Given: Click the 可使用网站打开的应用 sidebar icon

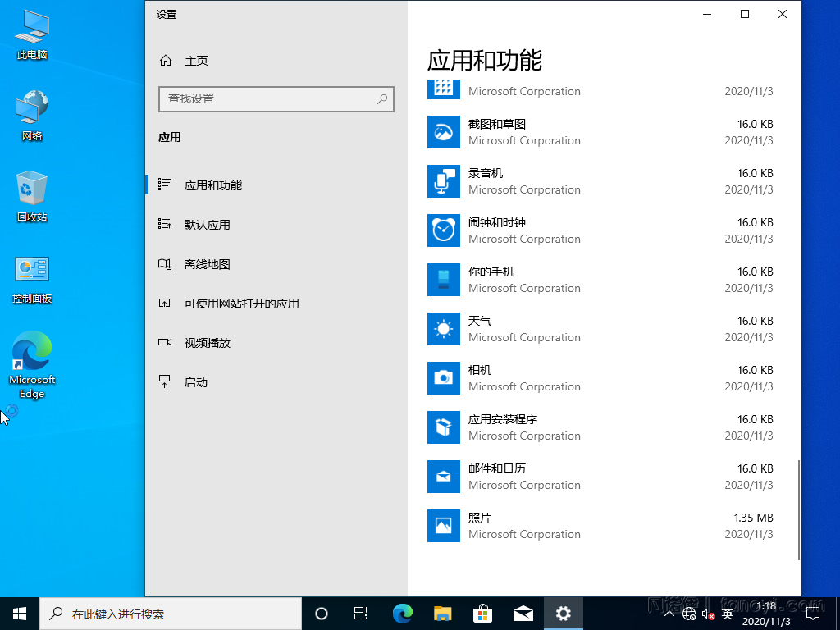Looking at the screenshot, I should point(164,304).
